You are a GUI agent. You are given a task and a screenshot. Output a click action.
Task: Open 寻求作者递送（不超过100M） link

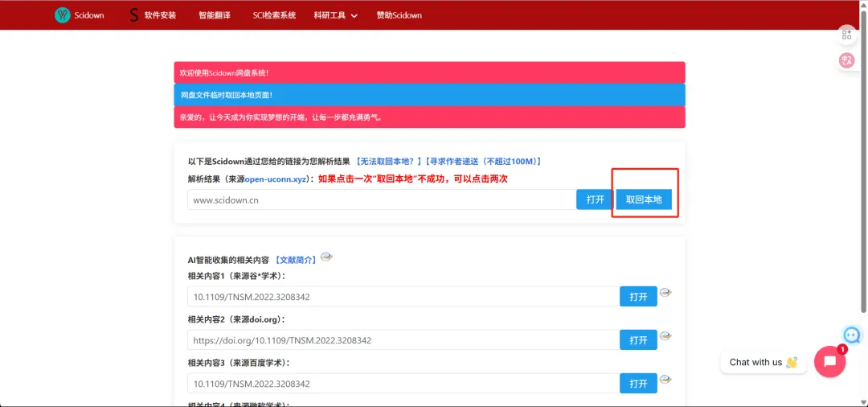[x=483, y=162]
